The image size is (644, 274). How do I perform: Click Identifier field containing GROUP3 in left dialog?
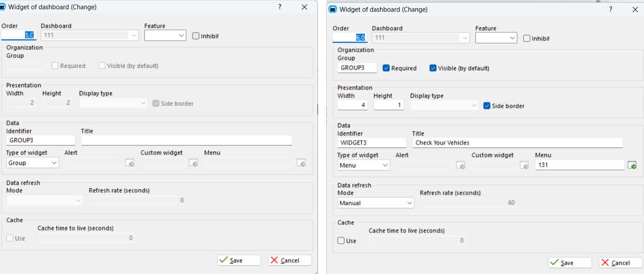[x=41, y=140]
